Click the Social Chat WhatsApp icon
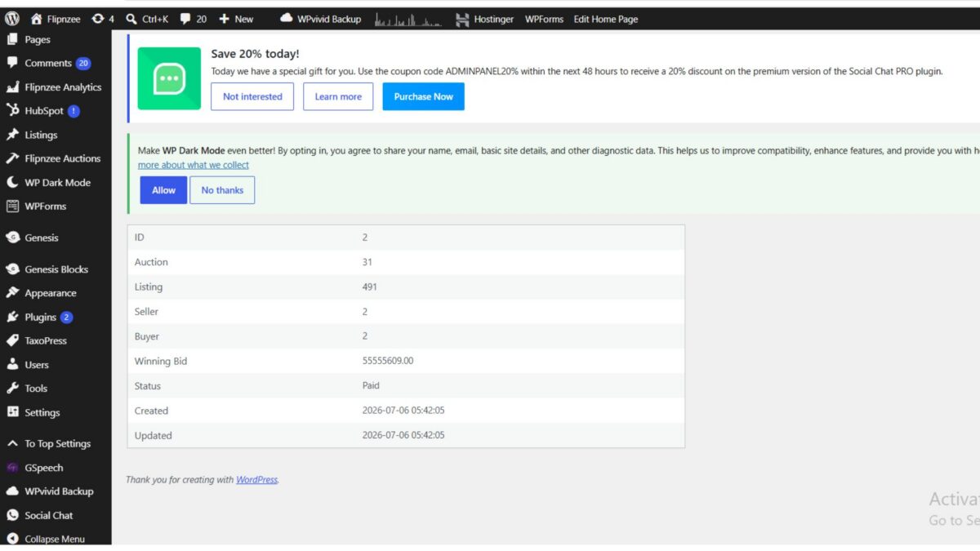Viewport: 980px width, 551px height. (x=12, y=515)
